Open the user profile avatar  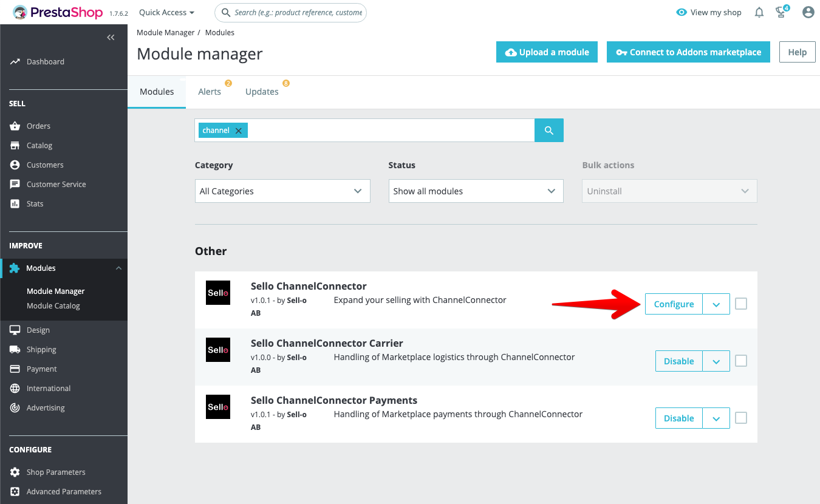coord(808,12)
